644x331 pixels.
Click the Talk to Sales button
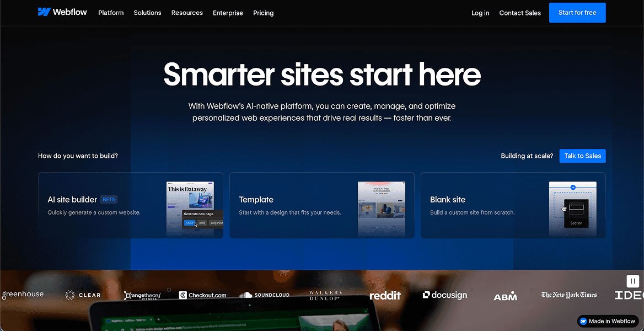[x=582, y=156]
